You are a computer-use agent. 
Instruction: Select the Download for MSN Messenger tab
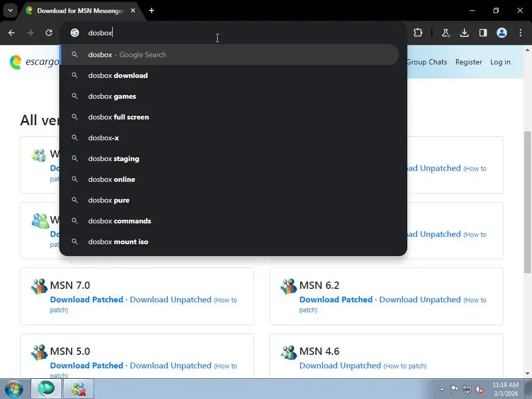click(80, 11)
